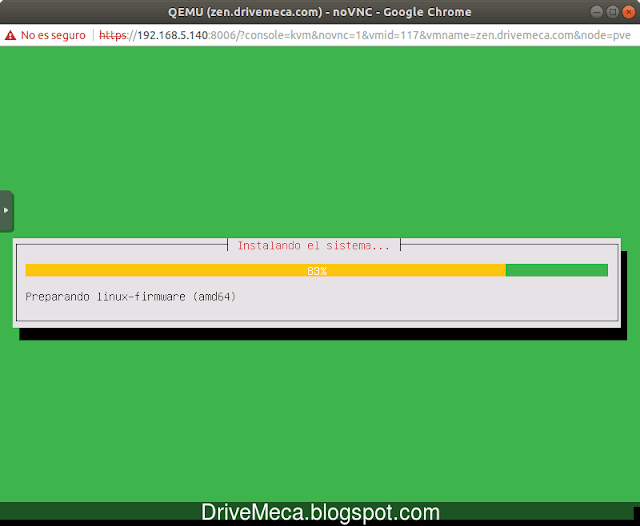Click the 'Instalando el sistema...' dialog title
Image resolution: width=640 pixels, height=526 pixels.
click(313, 246)
